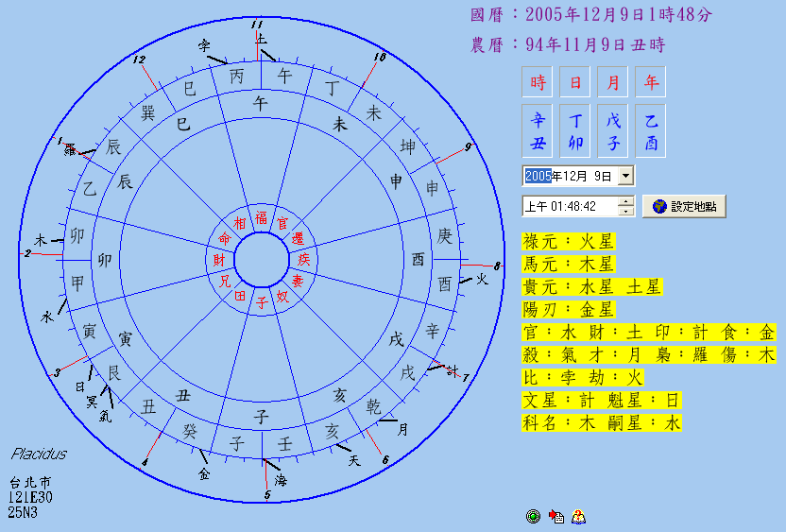Click the line starting with 官:水 財:土
This screenshot has width=786, height=532.
pos(649,332)
